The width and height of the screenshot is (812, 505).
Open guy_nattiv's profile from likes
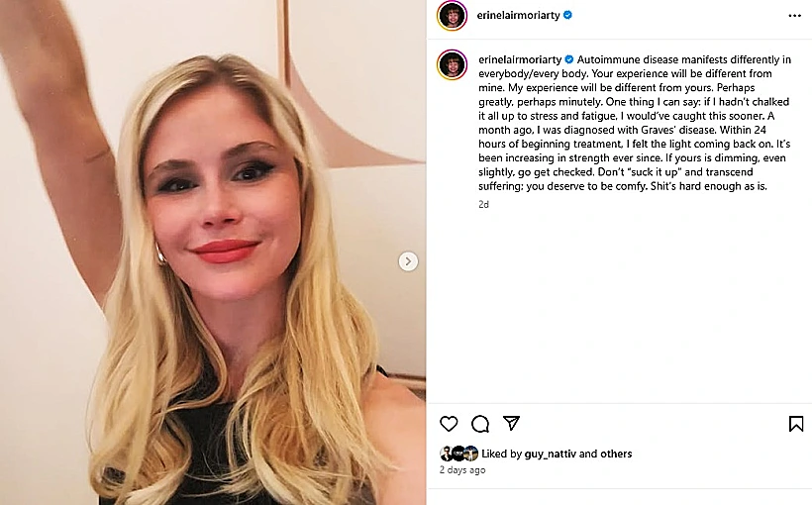coord(550,454)
